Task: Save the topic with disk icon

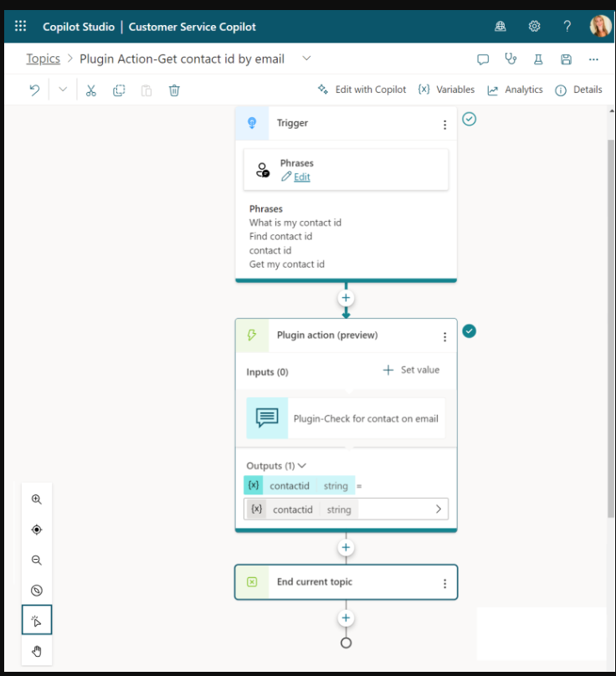Action: 566,59
